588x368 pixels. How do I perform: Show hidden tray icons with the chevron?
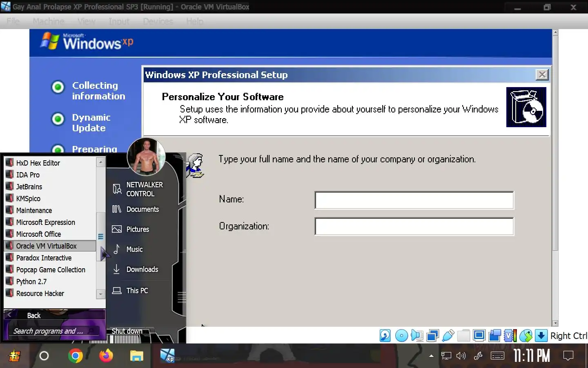click(431, 356)
